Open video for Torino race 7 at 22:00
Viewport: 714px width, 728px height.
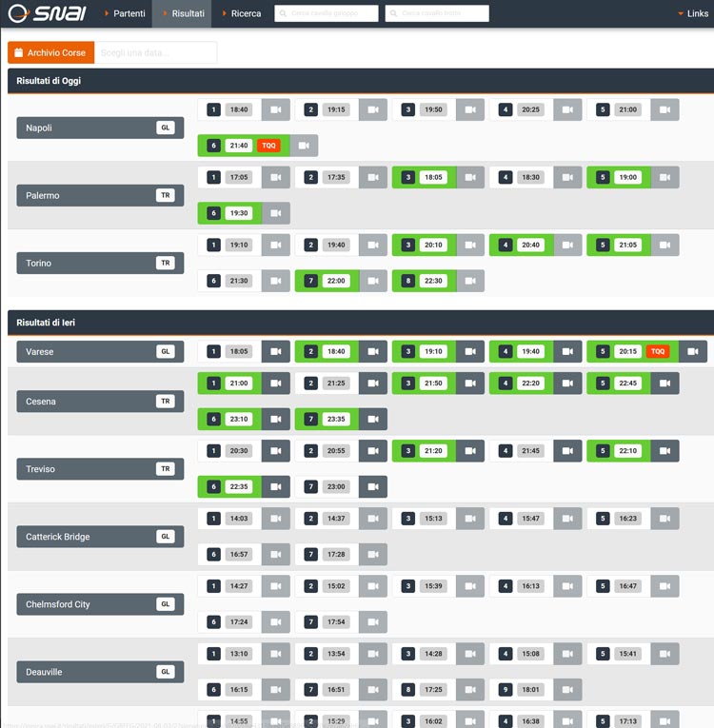tap(372, 281)
